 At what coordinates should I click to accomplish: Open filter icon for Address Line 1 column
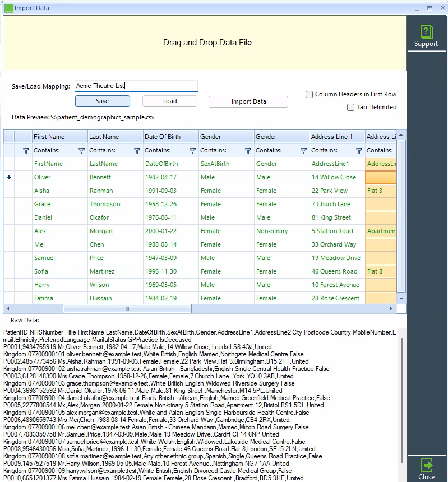pos(359,151)
